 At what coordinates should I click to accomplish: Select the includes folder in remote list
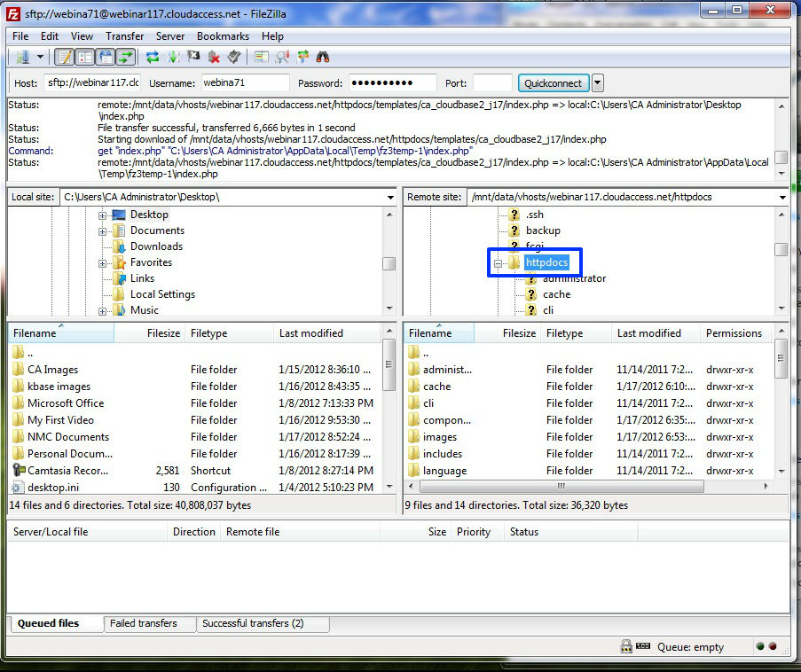tap(589, 453)
